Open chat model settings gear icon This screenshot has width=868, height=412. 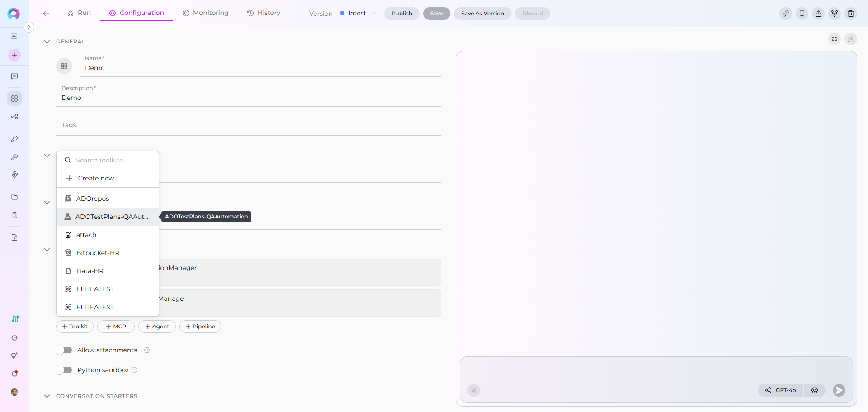coord(815,390)
